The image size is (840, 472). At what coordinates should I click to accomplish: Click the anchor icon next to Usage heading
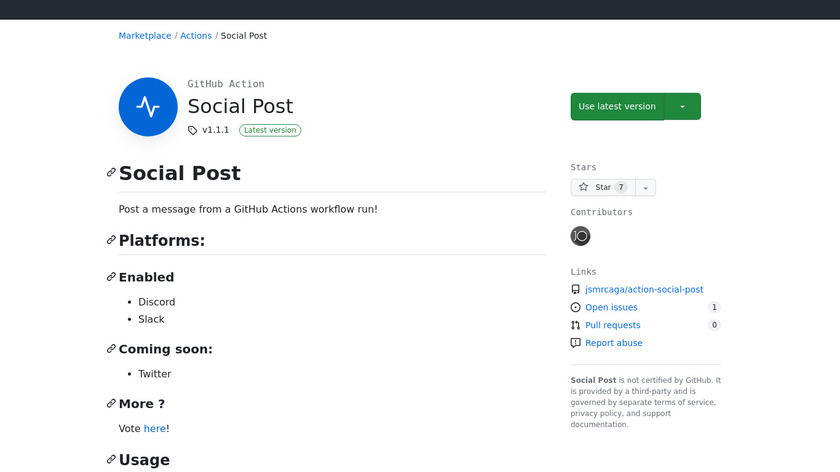click(111, 459)
